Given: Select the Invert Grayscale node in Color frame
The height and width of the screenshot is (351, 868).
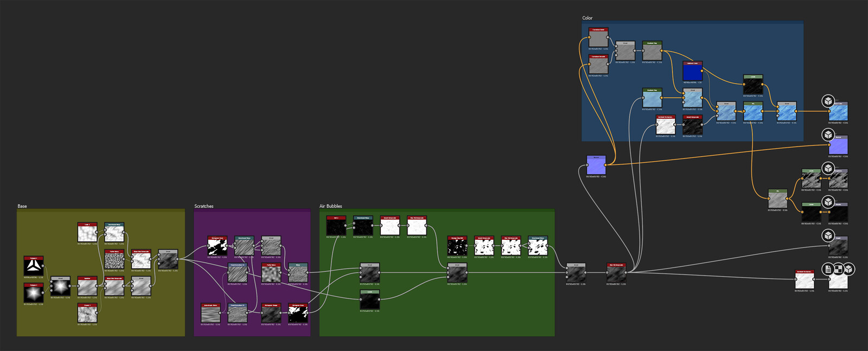Looking at the screenshot, I should pyautogui.click(x=692, y=125).
